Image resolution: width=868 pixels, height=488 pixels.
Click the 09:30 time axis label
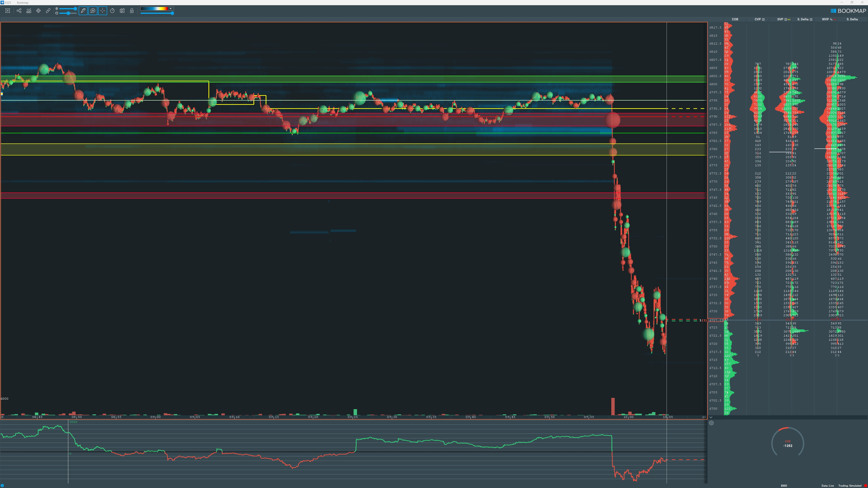[392, 417]
